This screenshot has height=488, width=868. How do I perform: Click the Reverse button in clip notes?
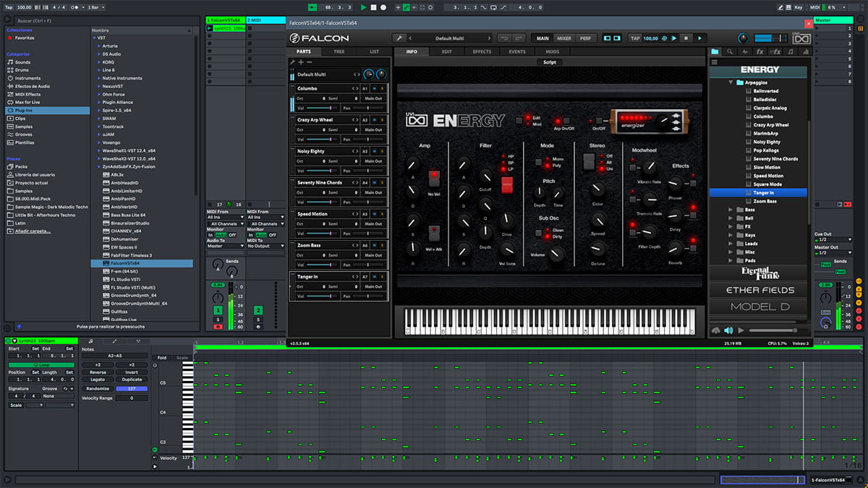98,372
